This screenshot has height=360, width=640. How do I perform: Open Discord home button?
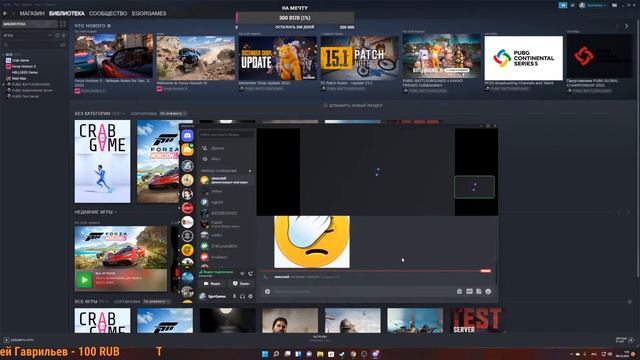187,136
